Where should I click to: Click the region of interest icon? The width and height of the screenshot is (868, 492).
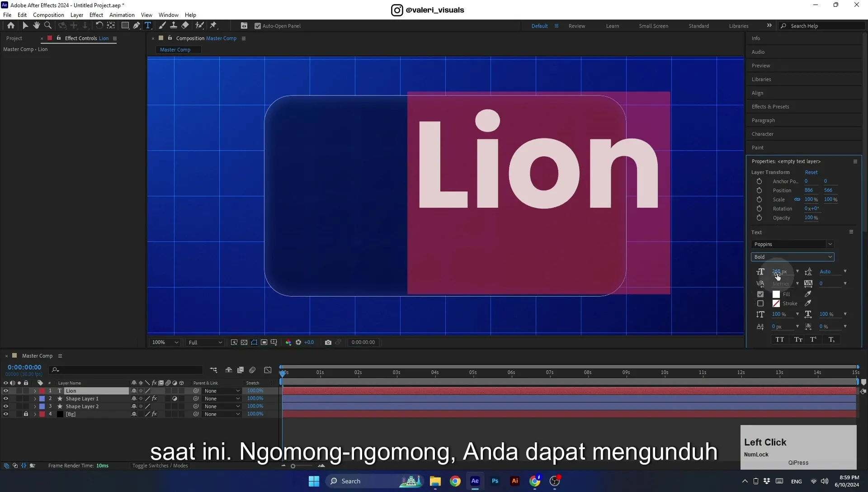pos(264,342)
